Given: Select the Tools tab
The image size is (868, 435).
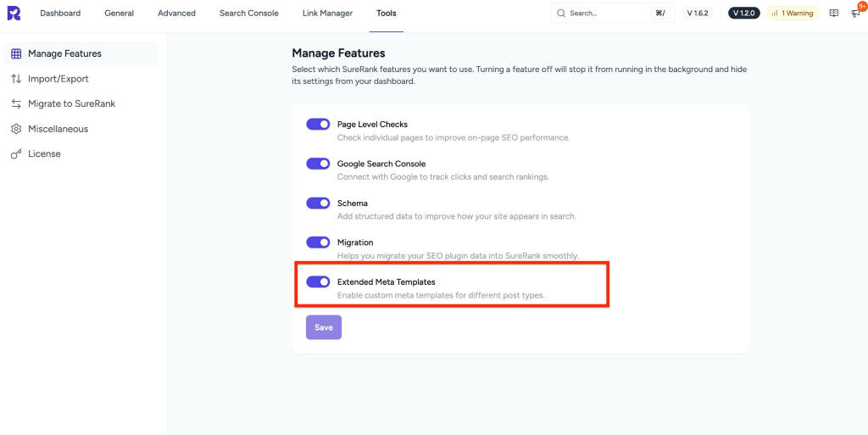Looking at the screenshot, I should coord(387,14).
